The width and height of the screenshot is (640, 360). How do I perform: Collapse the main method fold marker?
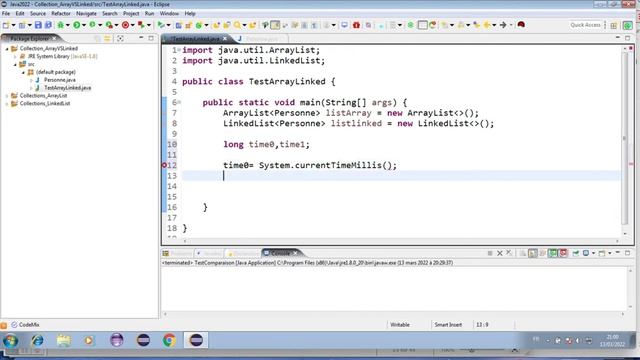click(179, 102)
